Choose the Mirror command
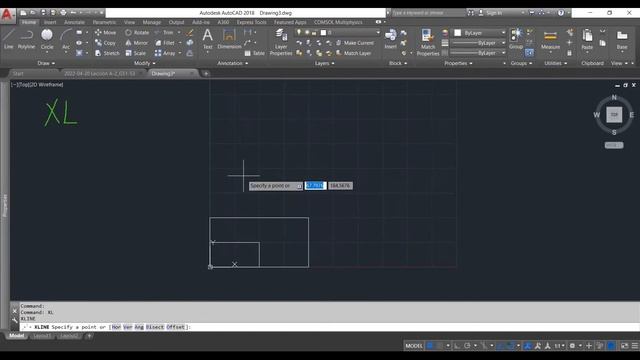Screen dimensions: 640x360 coord(137,43)
